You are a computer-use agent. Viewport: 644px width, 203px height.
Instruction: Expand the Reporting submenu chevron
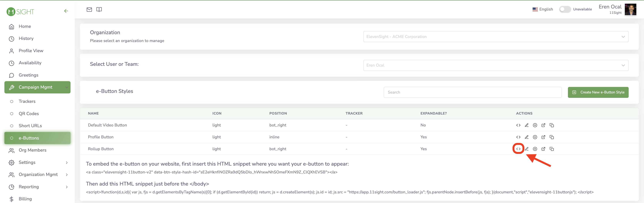[x=67, y=187]
